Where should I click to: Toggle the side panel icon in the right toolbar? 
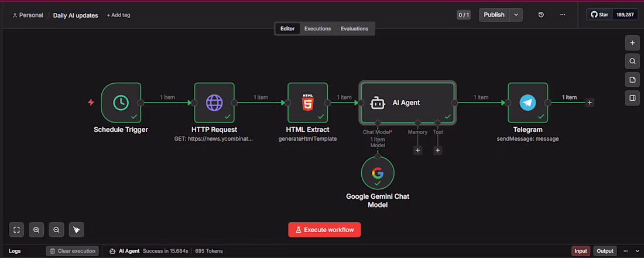point(632,98)
